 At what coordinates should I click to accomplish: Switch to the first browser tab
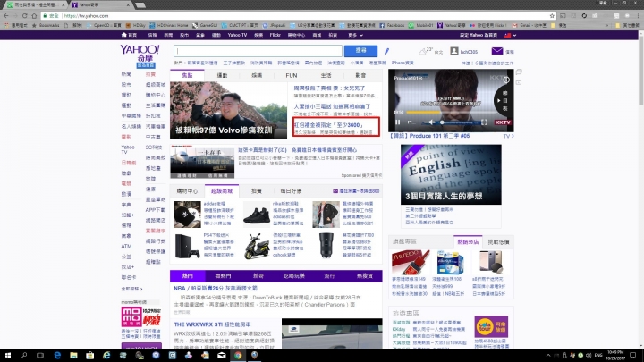coord(35,5)
